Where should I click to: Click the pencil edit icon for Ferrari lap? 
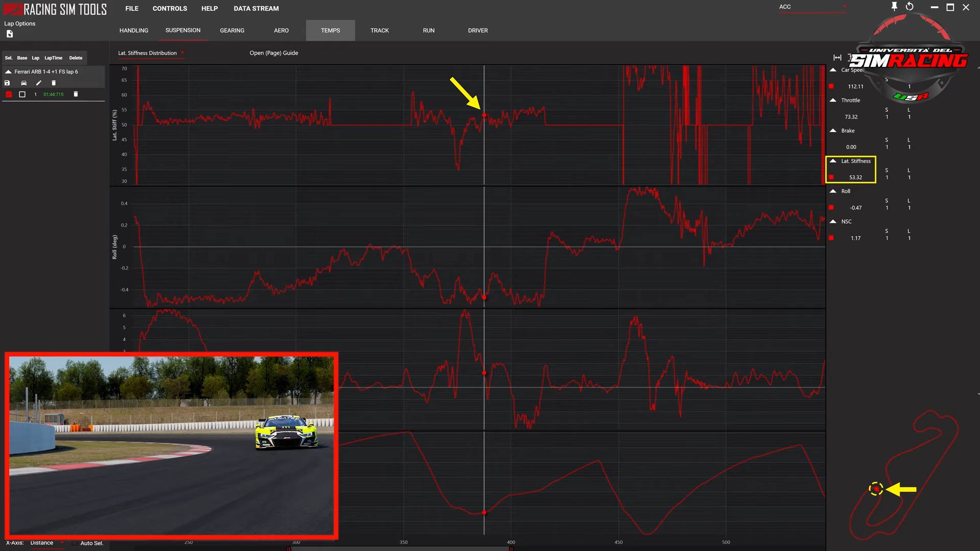[38, 83]
